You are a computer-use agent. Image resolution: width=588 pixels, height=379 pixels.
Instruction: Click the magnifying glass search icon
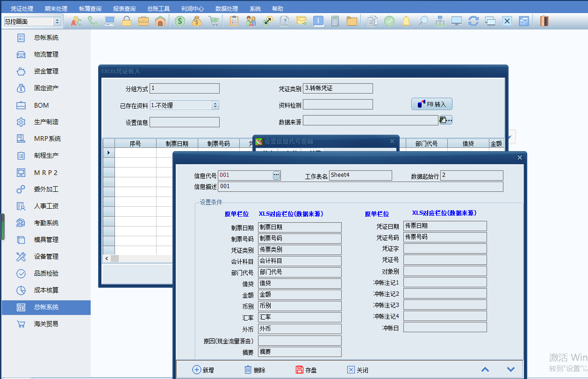pos(423,21)
